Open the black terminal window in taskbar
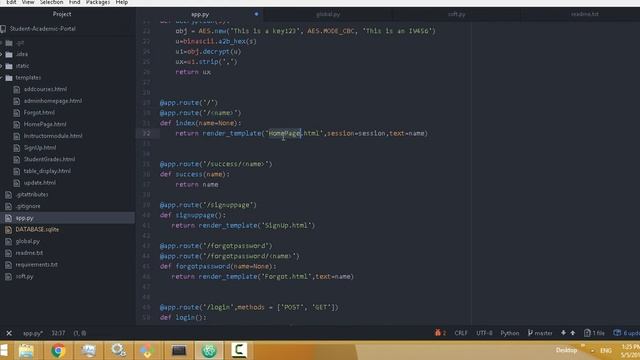 pos(179,351)
